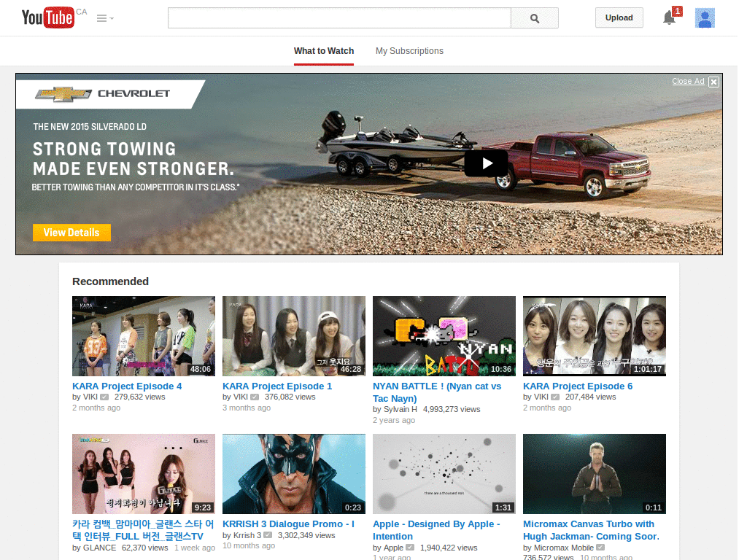Select the What to Watch tab
This screenshot has height=560, width=747.
[x=324, y=51]
